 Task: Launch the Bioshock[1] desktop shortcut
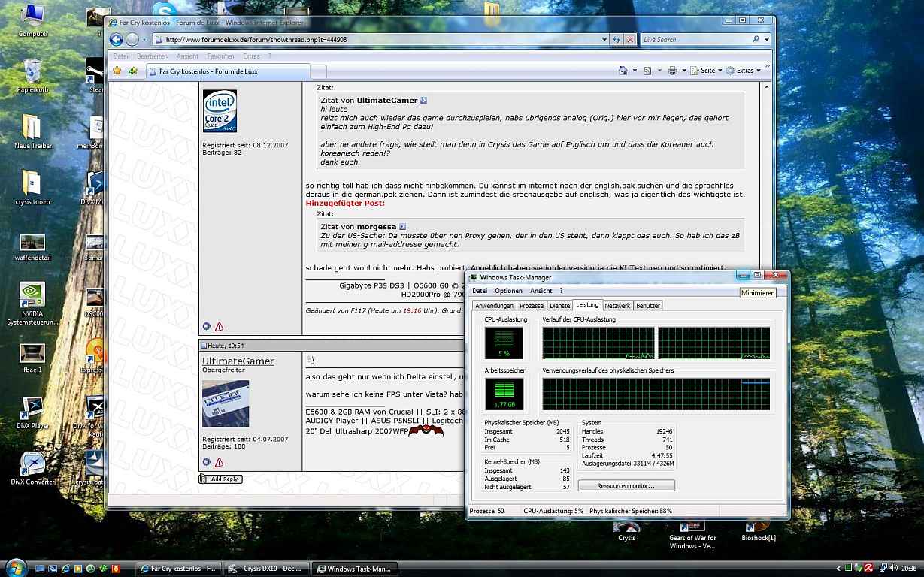759,532
